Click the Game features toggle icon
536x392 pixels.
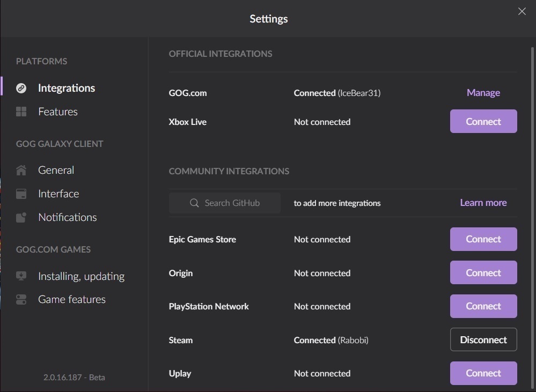point(21,300)
